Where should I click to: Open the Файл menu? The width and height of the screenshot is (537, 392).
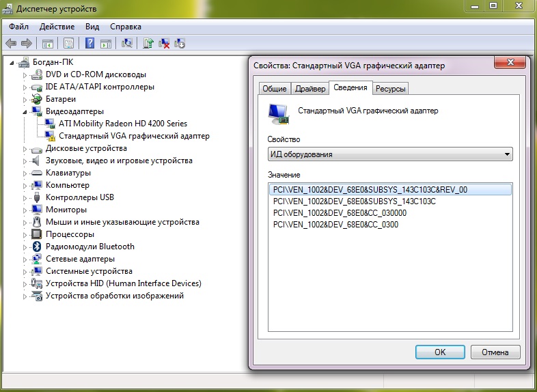(x=19, y=27)
